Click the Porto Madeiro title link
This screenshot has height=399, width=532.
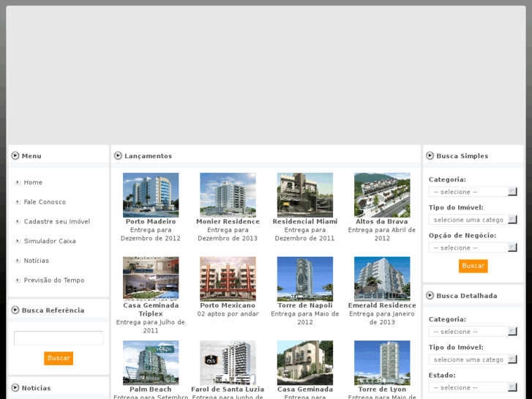click(151, 221)
